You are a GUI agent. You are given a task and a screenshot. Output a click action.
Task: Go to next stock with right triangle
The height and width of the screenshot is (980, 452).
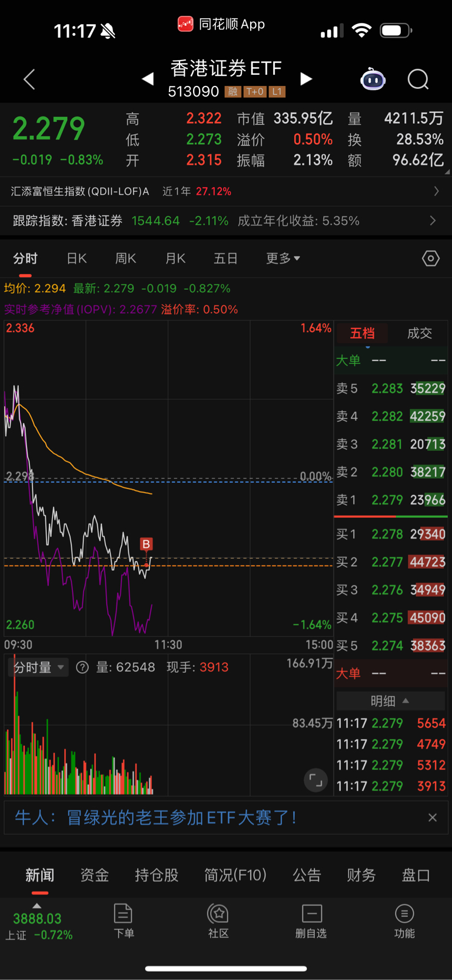(x=306, y=79)
